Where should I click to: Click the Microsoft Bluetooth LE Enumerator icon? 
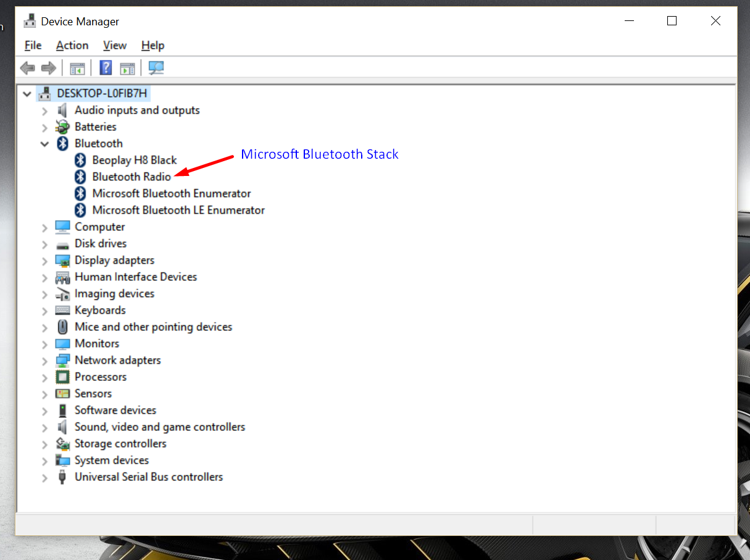tap(80, 210)
